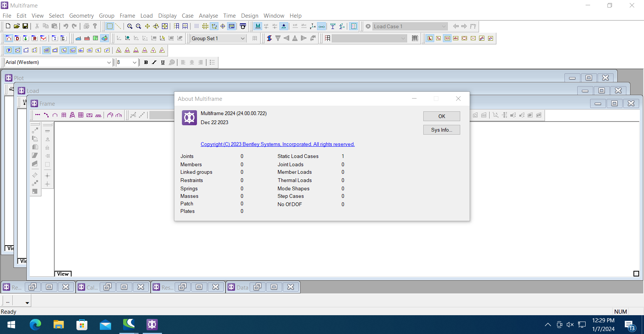Click the yellow triangle abc label icon
Image resolution: width=644 pixels, height=334 pixels.
pos(136,50)
